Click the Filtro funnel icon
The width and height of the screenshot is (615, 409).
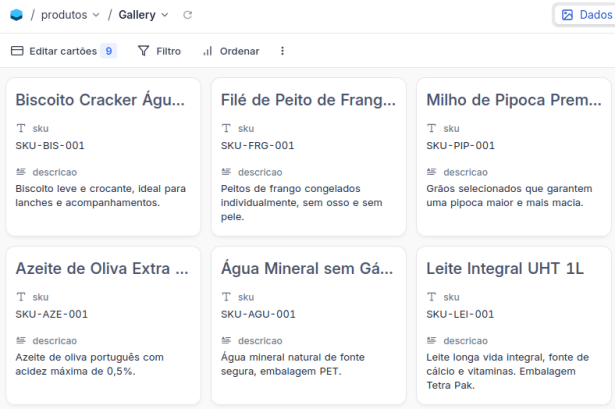click(143, 51)
